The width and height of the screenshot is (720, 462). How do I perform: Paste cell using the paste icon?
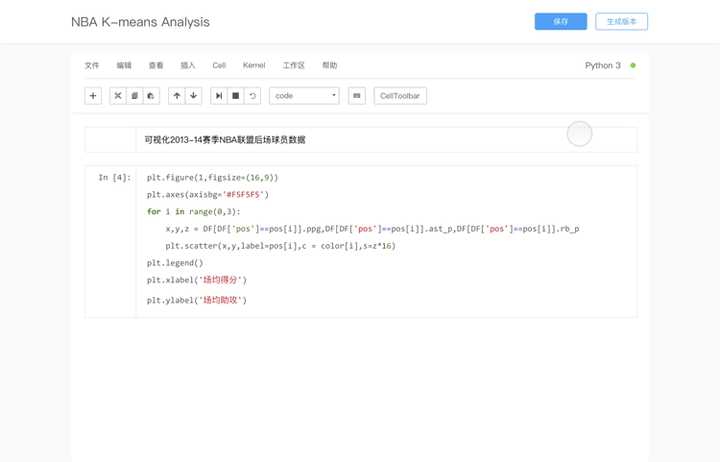click(150, 96)
